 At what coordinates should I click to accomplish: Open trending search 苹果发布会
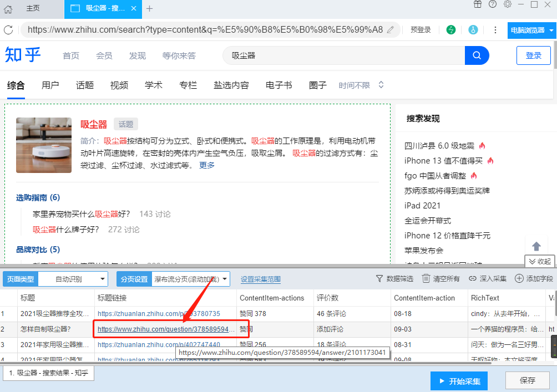click(x=424, y=250)
